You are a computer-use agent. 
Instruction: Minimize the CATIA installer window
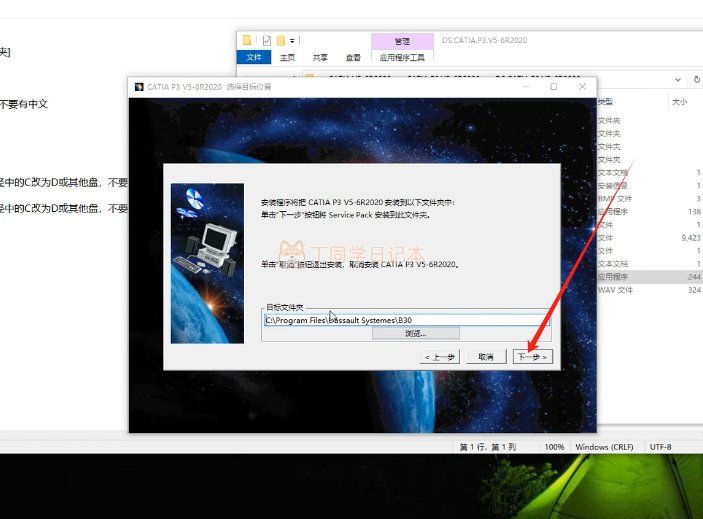526,86
